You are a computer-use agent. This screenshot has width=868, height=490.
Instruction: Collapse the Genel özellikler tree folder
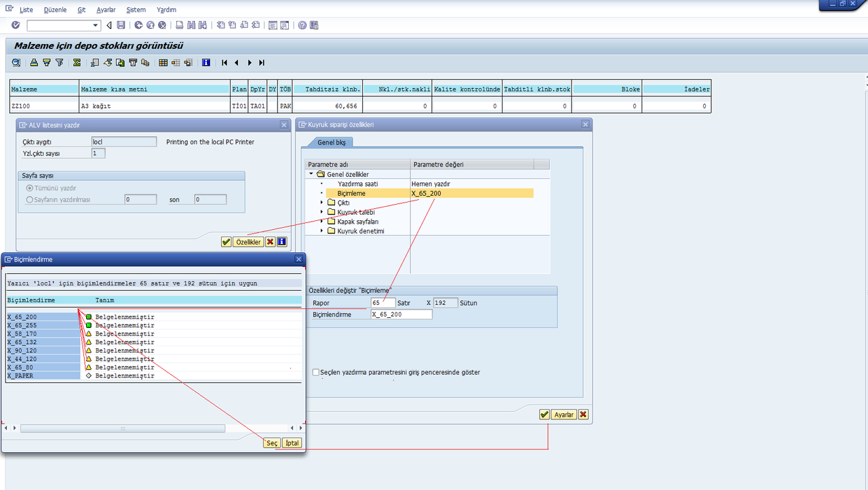click(x=311, y=174)
